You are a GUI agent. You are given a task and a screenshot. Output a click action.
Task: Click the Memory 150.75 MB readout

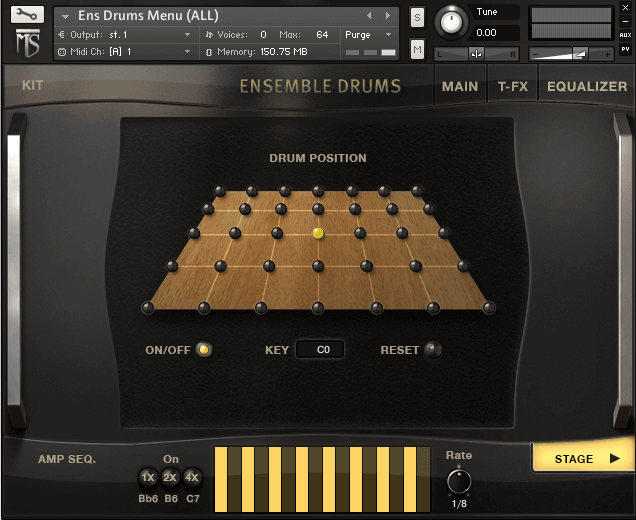click(284, 52)
